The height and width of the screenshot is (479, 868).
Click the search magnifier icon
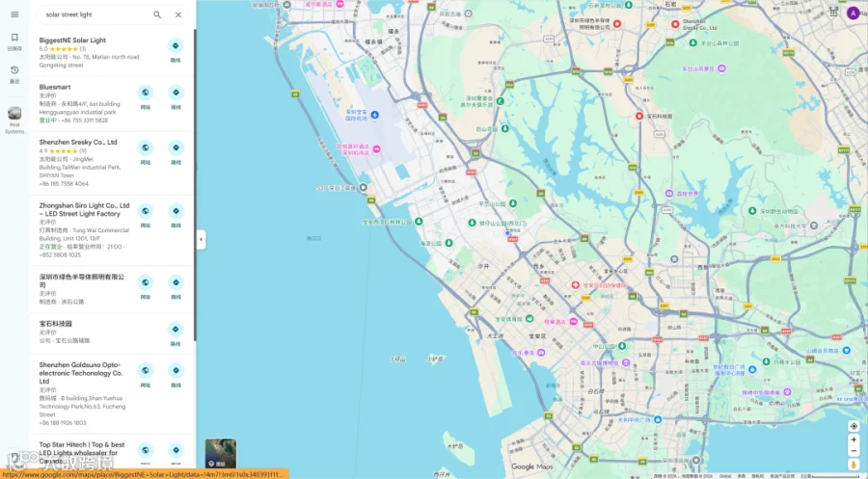click(x=157, y=14)
